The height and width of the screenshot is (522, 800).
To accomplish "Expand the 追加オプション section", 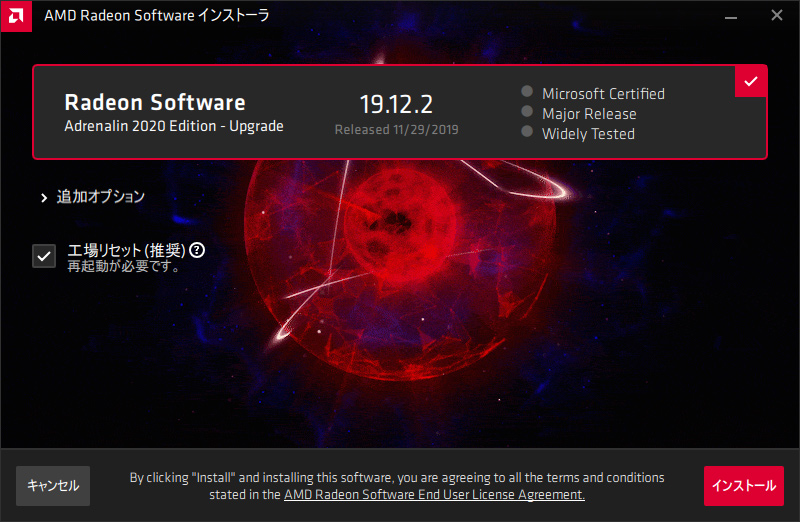I will coord(93,197).
